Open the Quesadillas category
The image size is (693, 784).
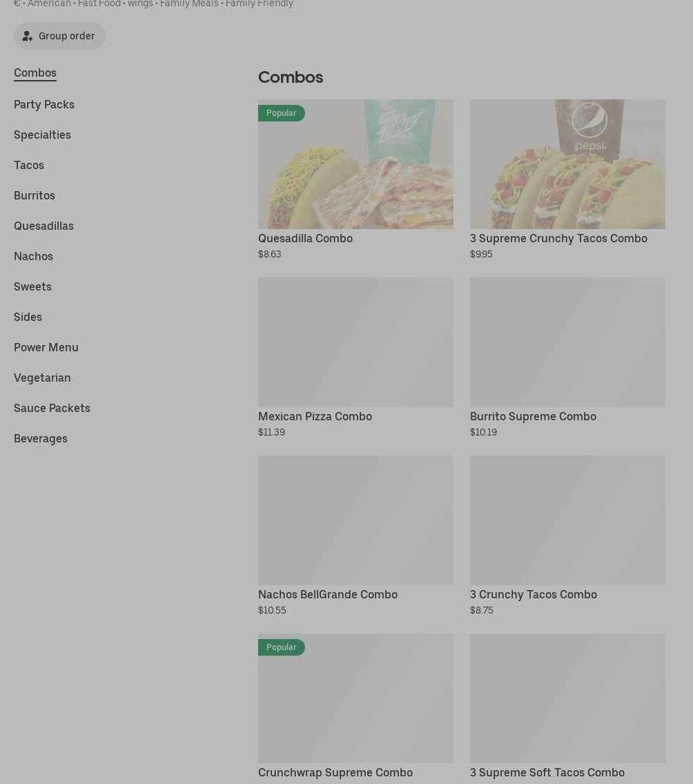43,226
